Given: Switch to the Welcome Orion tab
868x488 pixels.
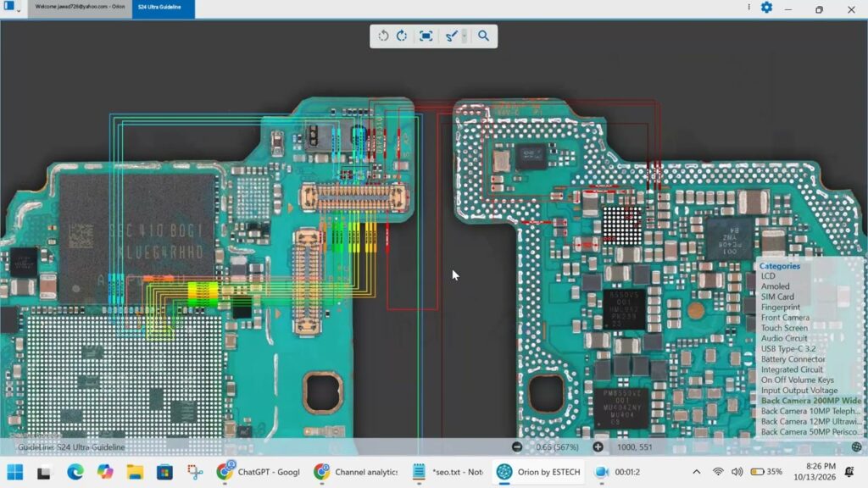Looking at the screenshot, I should 80,7.
